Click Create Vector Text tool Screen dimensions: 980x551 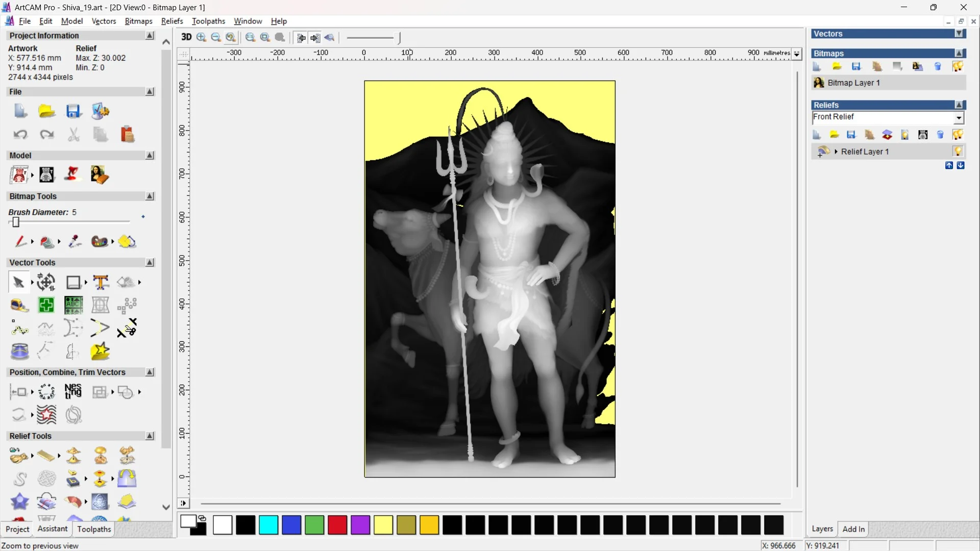(101, 282)
